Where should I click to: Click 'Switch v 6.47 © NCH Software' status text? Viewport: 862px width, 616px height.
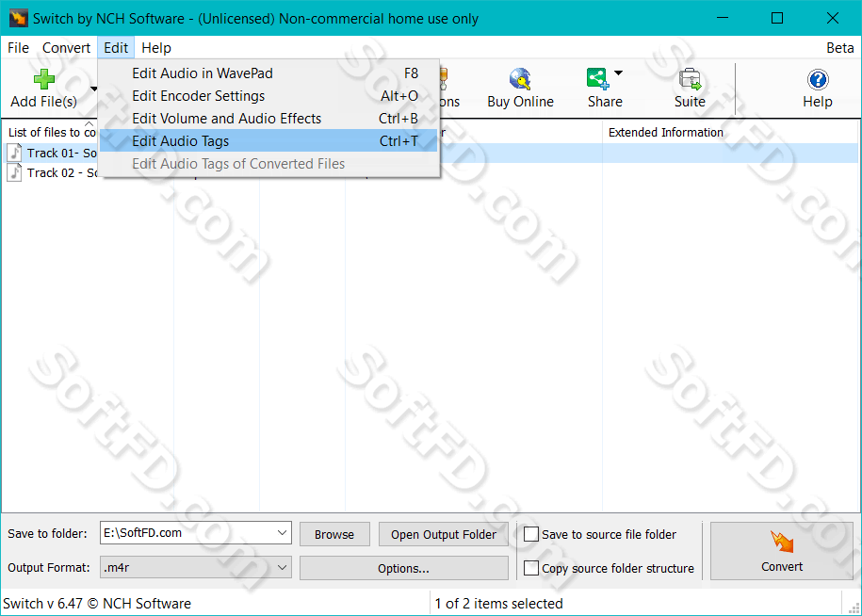[97, 604]
